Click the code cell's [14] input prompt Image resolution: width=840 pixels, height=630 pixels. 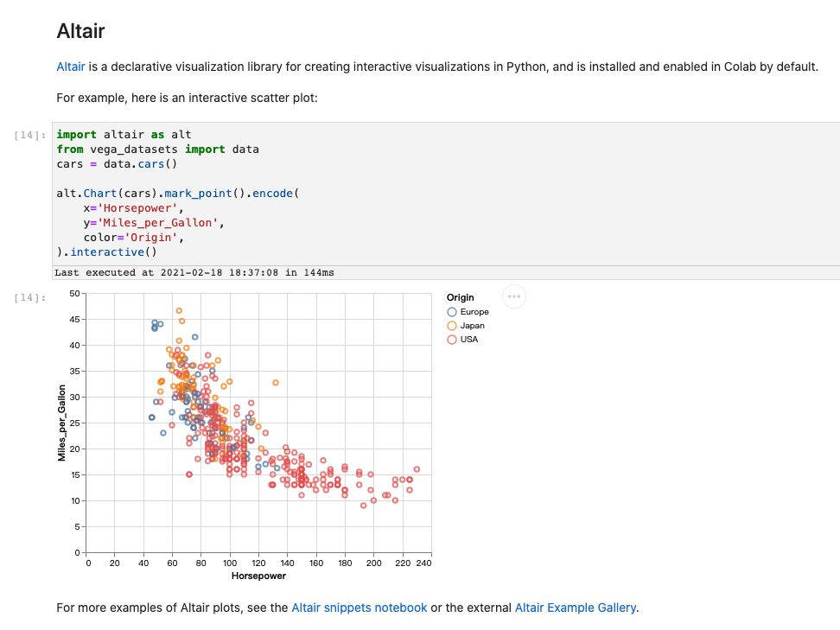point(31,136)
